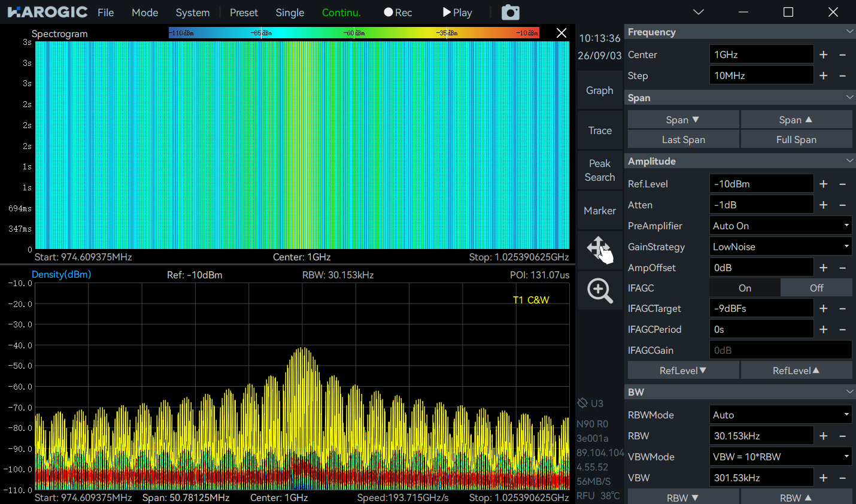The image size is (856, 504).
Task: Decrease IFAGCPeriod with minus
Action: coord(843,329)
